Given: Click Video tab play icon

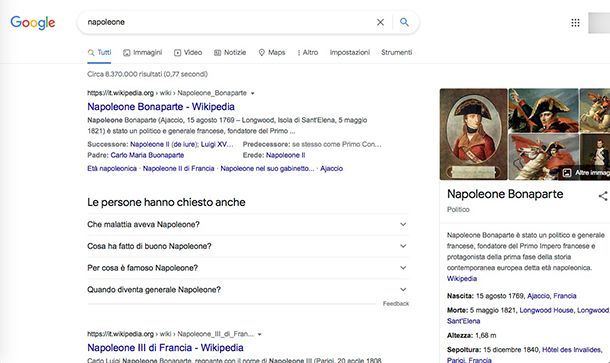Looking at the screenshot, I should 177,53.
